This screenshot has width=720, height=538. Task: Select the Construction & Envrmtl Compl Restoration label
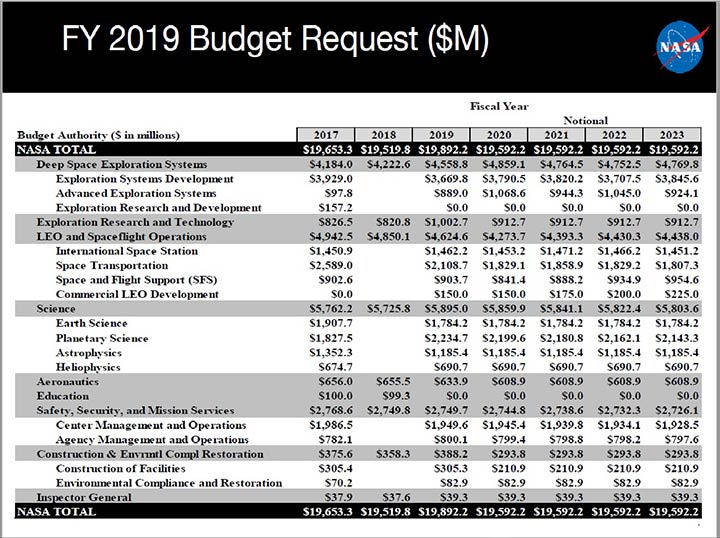click(x=150, y=454)
